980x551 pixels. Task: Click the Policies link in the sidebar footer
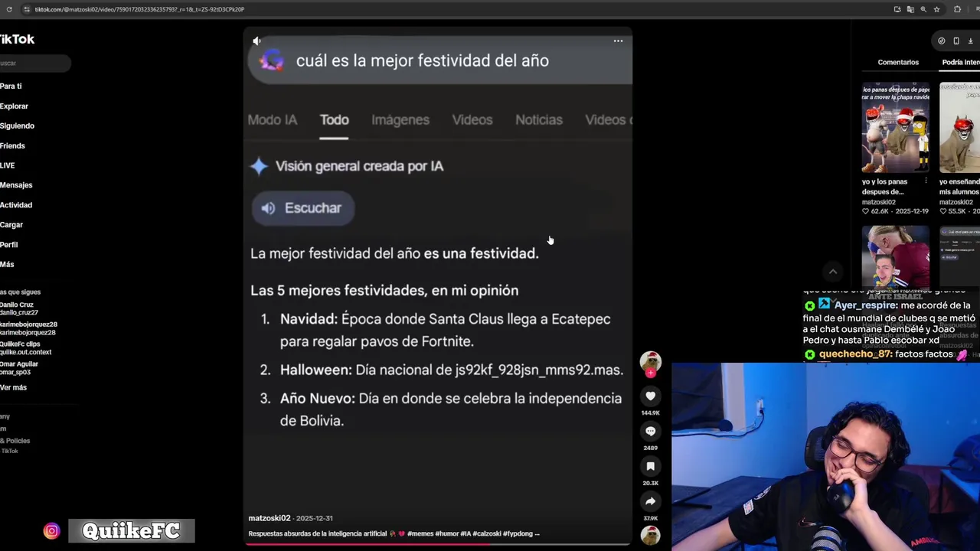pos(15,441)
